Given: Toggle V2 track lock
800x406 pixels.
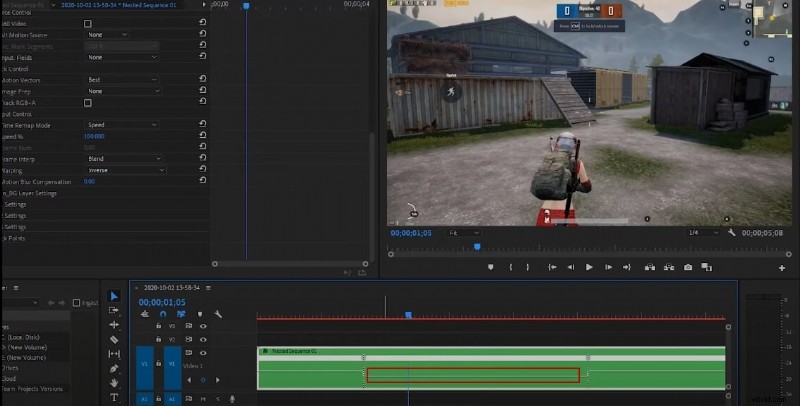Looking at the screenshot, I should click(x=159, y=339).
